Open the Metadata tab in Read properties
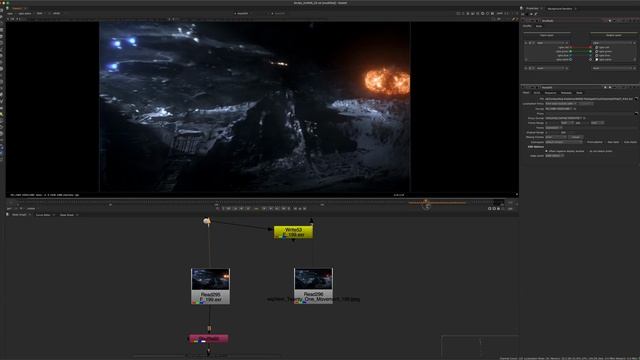Viewport: 640px width, 360px height. click(x=566, y=93)
